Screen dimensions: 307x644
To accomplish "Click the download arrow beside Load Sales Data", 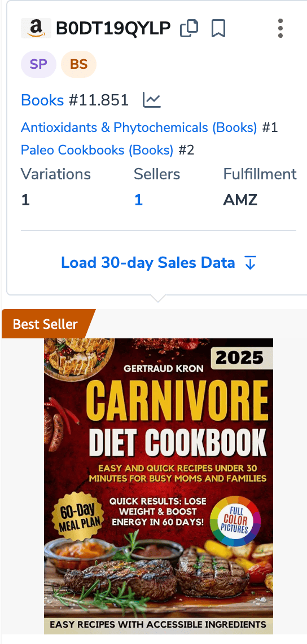I will point(251,262).
